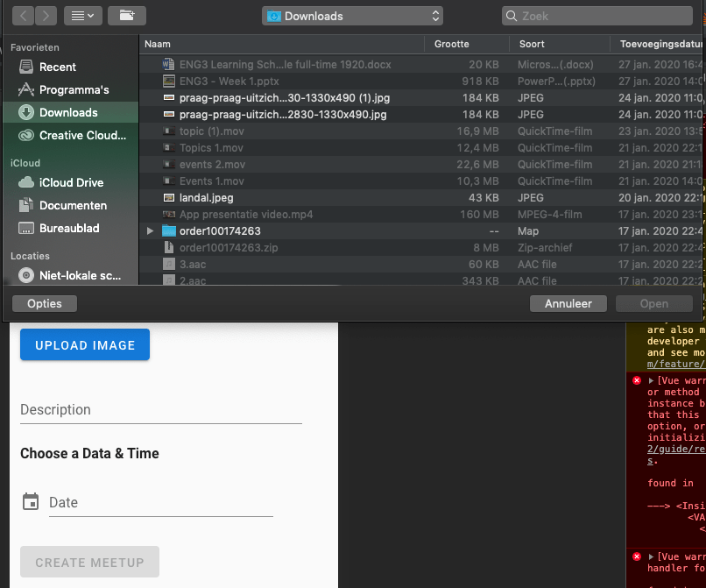Click the forward navigation arrow
This screenshot has width=706, height=588.
[46, 16]
